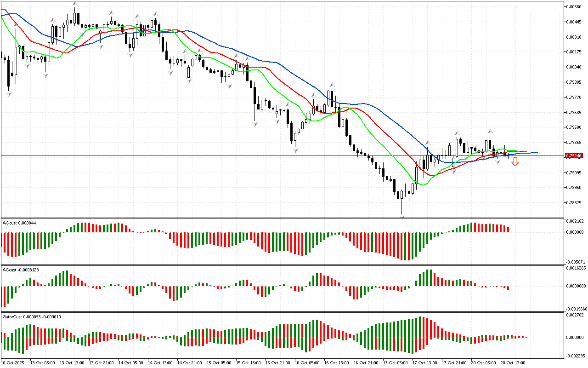Screen dimensions: 588x368
Task: Click the down fractal below the 15 Oct 21:00 low
Action: (295, 150)
